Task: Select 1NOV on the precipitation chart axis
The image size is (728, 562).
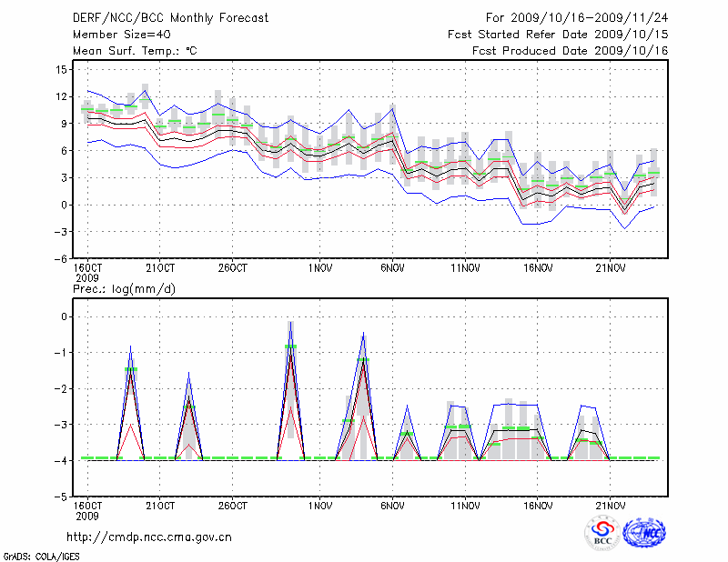Action: 319,505
